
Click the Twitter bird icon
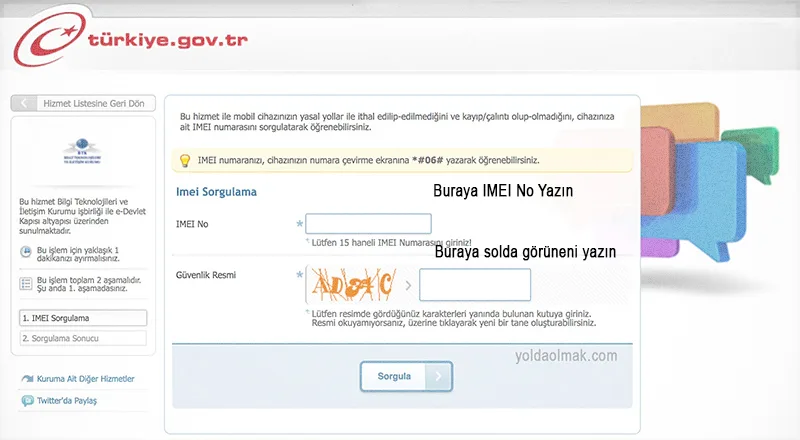(27, 400)
